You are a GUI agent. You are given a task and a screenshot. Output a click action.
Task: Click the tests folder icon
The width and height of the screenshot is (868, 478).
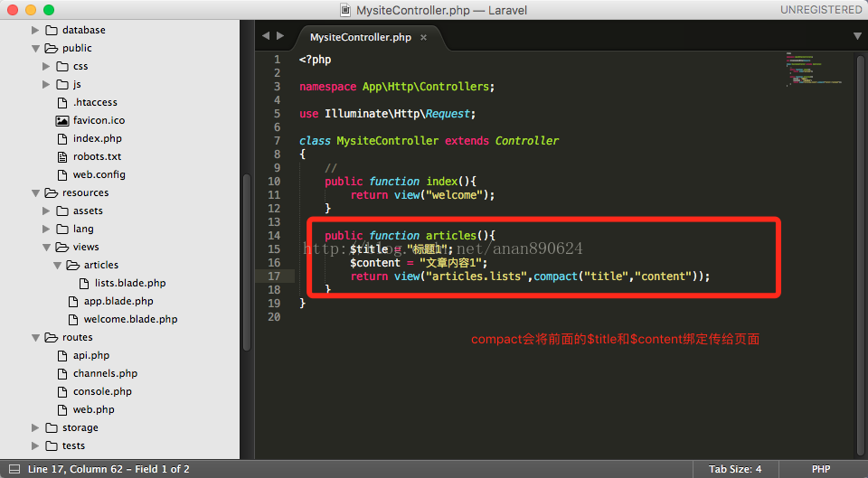tap(52, 445)
